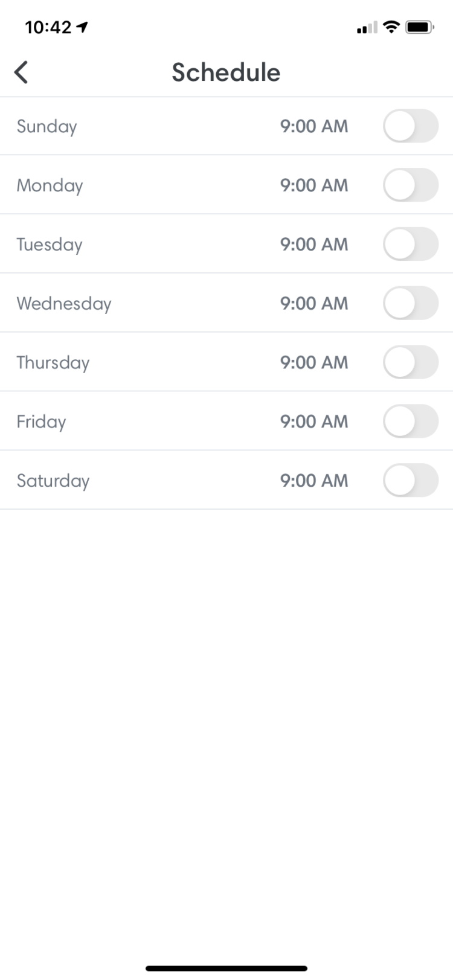Tap the location arrow status icon
This screenshot has height=980, width=453.
[83, 27]
